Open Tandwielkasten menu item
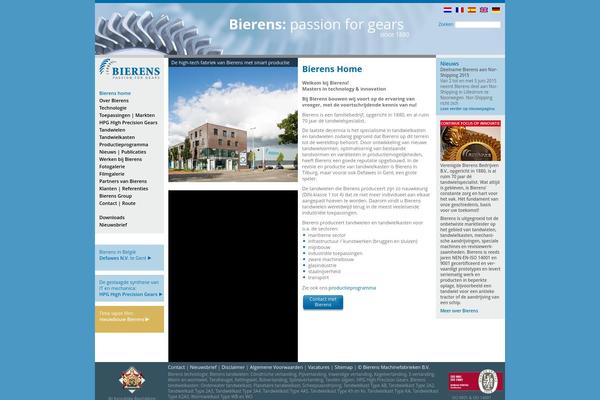 [x=117, y=137]
